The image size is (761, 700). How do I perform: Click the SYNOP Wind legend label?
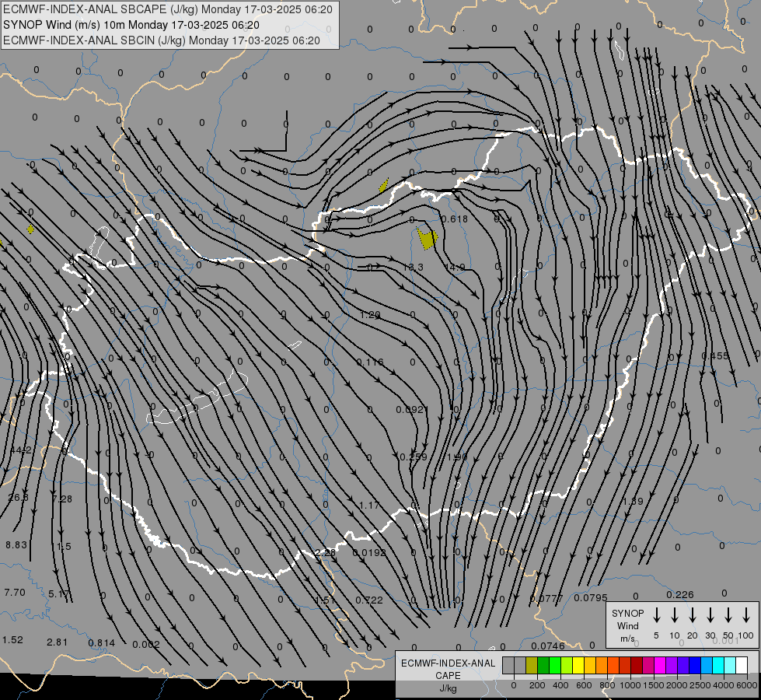point(627,619)
